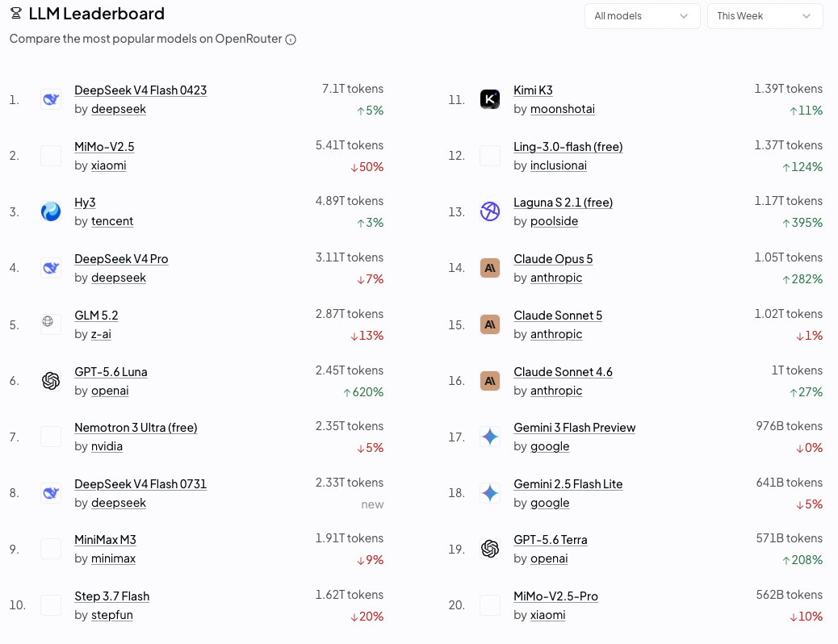Visit the tencent provider link
The width and height of the screenshot is (838, 644).
click(112, 221)
